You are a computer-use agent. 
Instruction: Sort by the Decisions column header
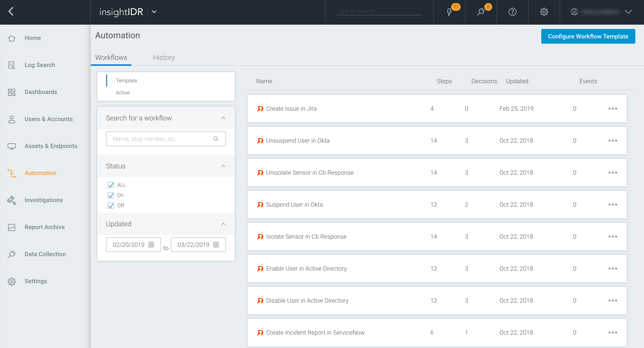(x=484, y=81)
